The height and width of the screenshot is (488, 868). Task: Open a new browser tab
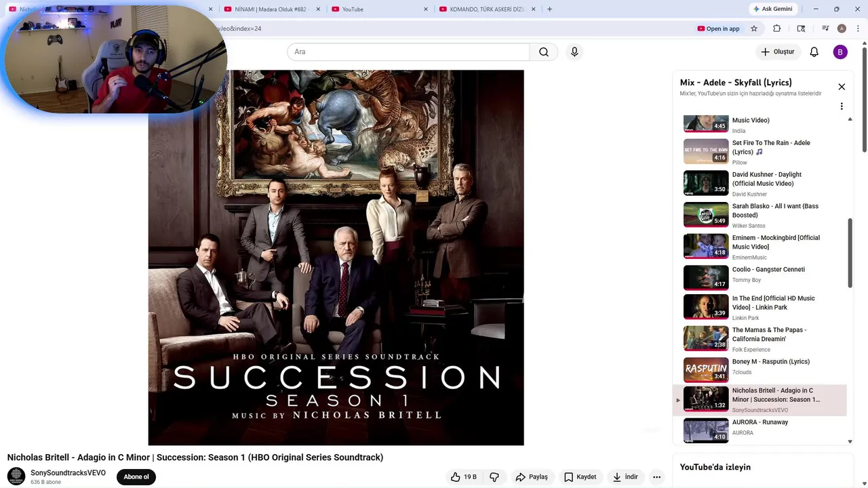549,9
